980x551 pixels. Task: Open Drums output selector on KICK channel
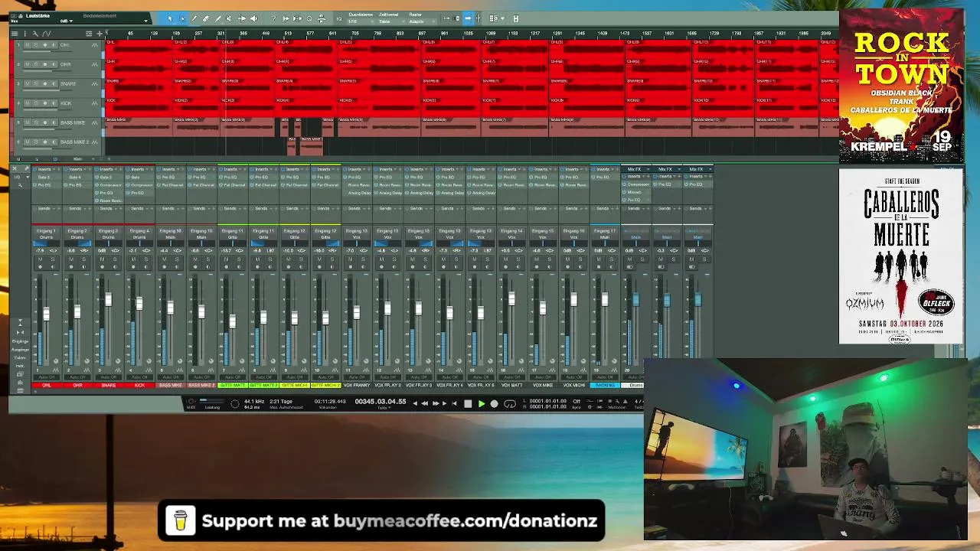pyautogui.click(x=139, y=237)
